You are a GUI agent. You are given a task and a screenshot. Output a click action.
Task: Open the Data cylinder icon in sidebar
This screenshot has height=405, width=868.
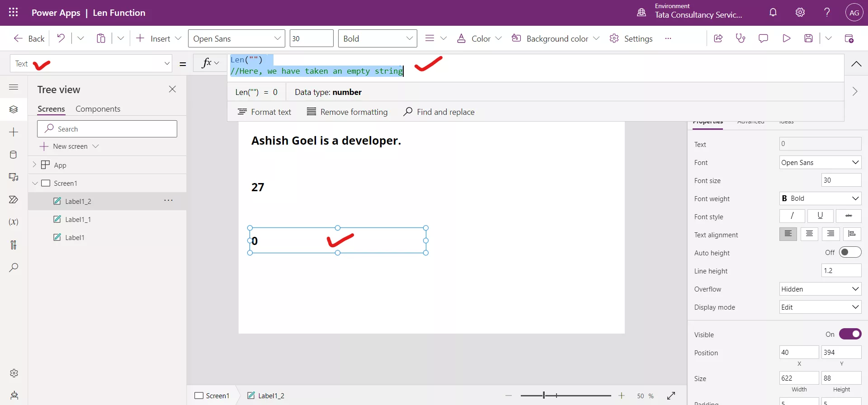tap(14, 155)
